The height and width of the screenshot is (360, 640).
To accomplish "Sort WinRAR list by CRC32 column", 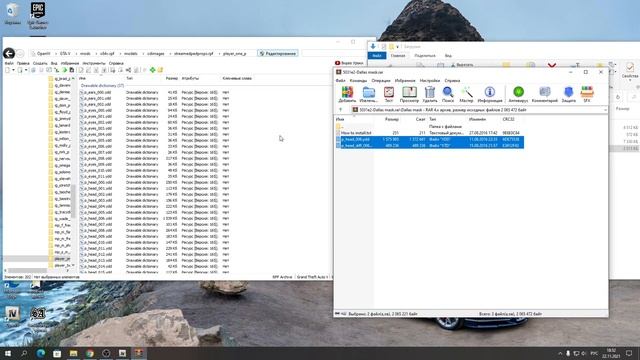I will click(x=509, y=119).
